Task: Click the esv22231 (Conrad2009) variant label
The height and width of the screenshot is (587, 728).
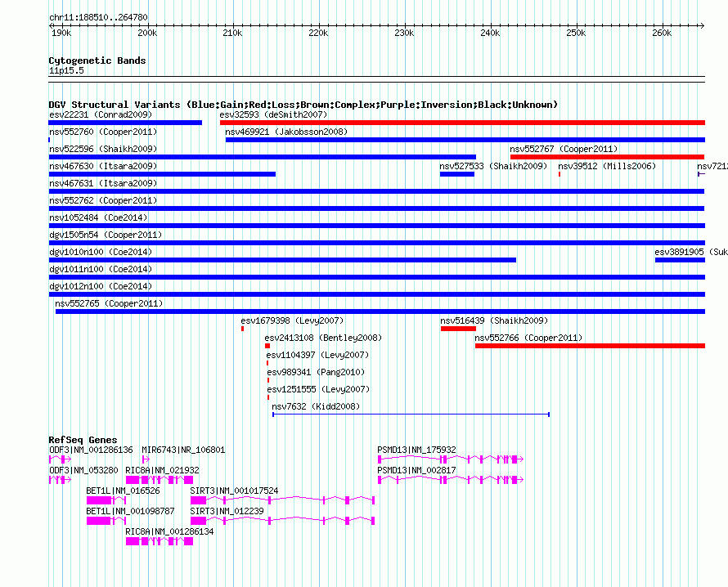Action: click(x=101, y=114)
